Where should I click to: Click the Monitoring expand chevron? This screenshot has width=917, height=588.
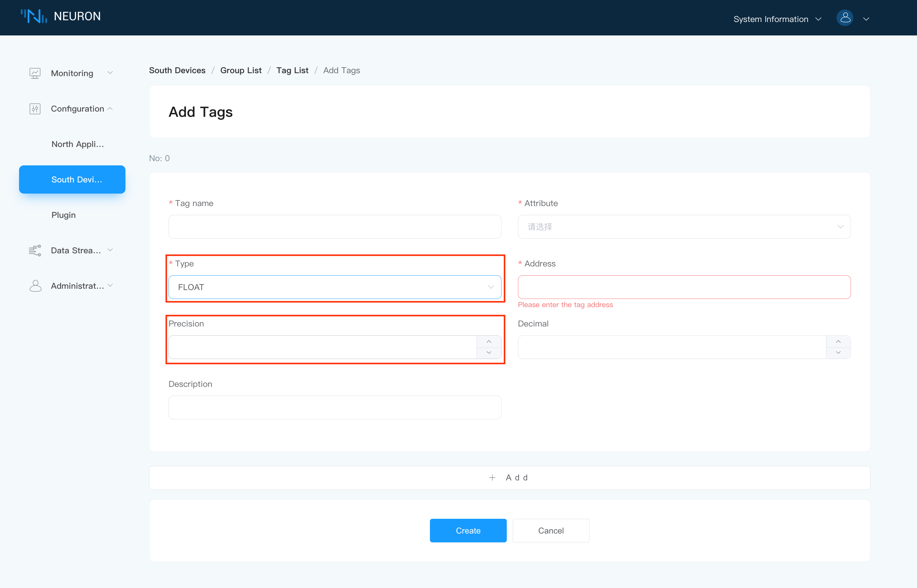111,73
